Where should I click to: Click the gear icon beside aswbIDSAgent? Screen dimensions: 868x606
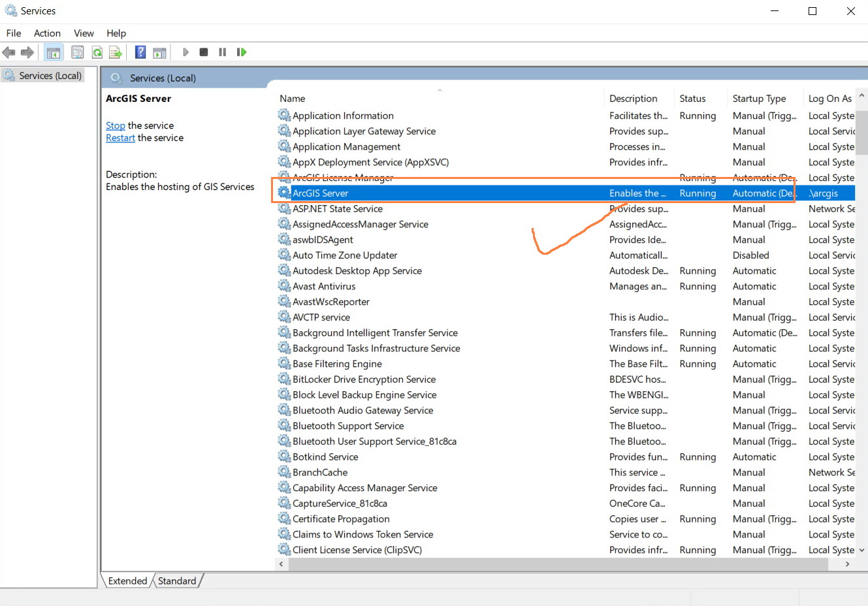point(284,240)
